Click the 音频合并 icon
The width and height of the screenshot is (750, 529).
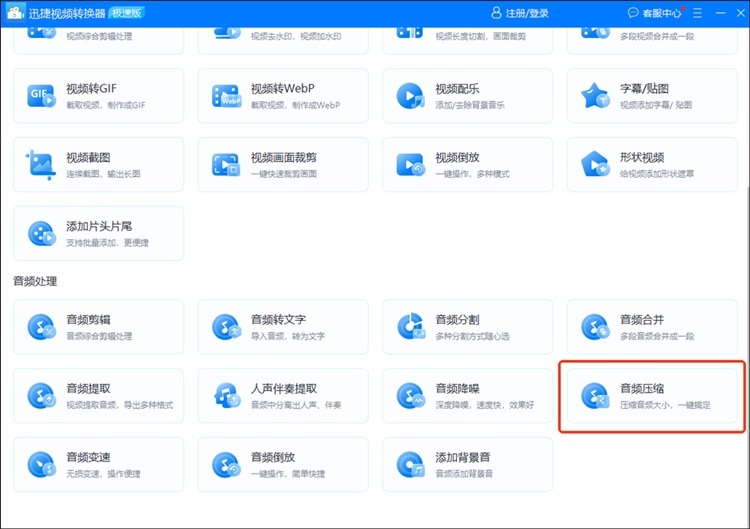tap(595, 327)
